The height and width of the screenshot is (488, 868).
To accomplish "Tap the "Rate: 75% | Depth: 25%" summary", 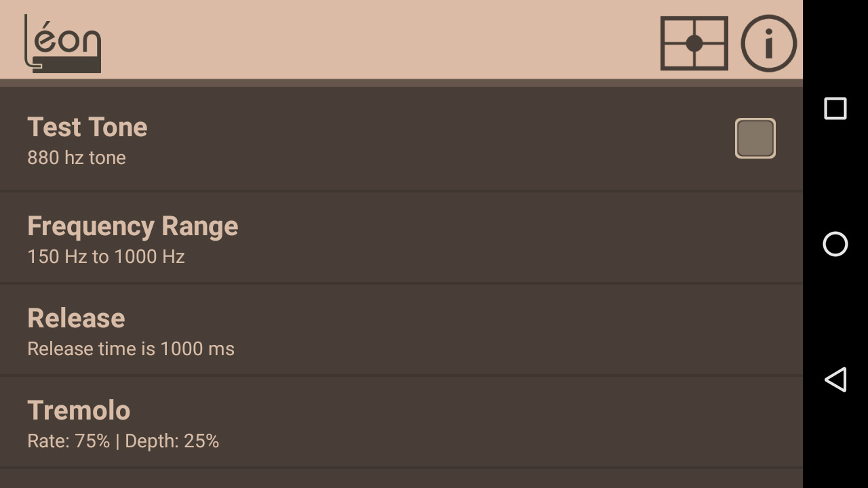I will pos(123,441).
